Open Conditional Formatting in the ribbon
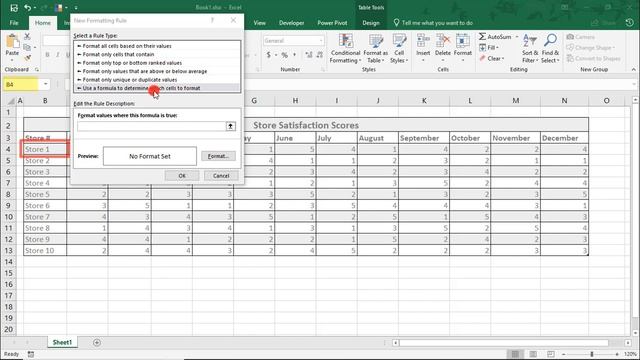This screenshot has height=360, width=640. (x=345, y=48)
